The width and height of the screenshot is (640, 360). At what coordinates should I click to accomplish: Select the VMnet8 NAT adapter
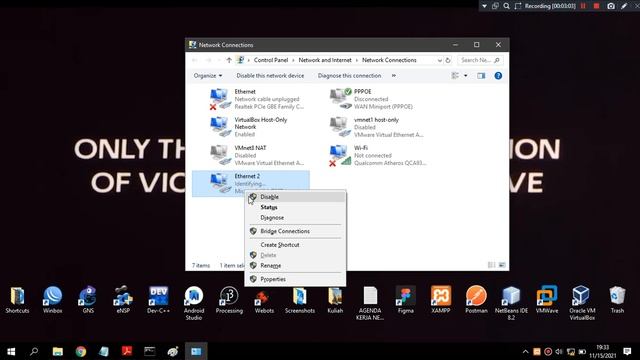point(257,155)
